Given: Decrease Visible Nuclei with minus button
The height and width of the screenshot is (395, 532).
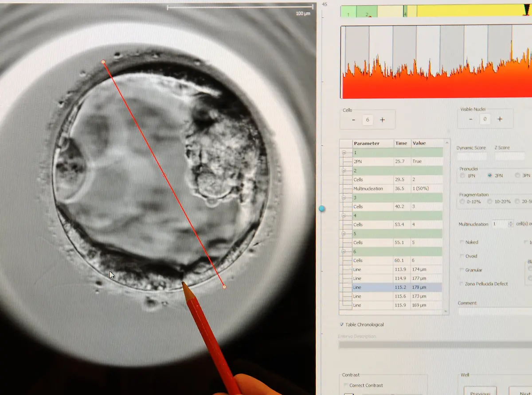Looking at the screenshot, I should click(470, 119).
